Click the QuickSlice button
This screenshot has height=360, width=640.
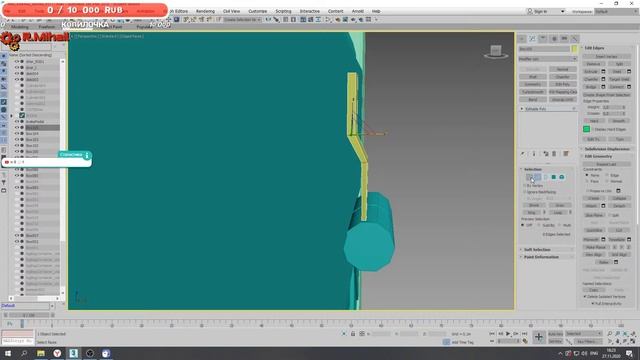[594, 231]
